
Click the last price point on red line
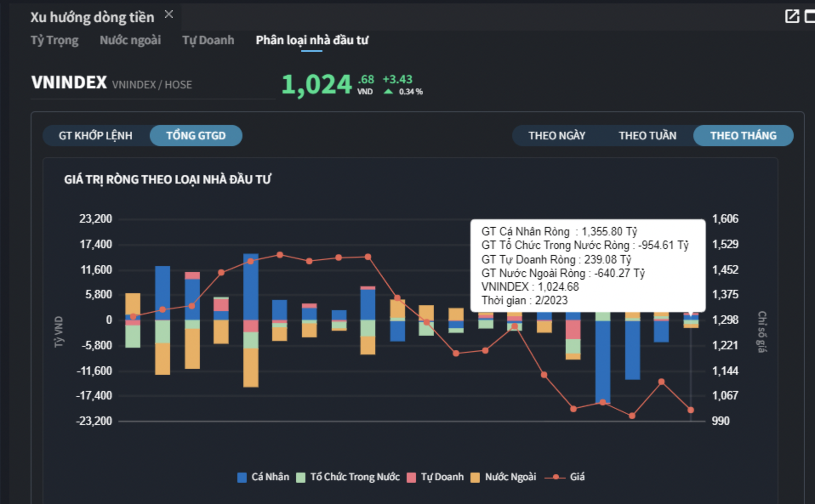(x=690, y=410)
